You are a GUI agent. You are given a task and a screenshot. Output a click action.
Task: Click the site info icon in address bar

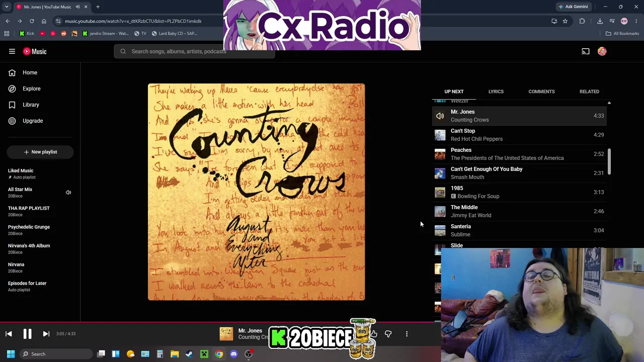[x=58, y=21]
